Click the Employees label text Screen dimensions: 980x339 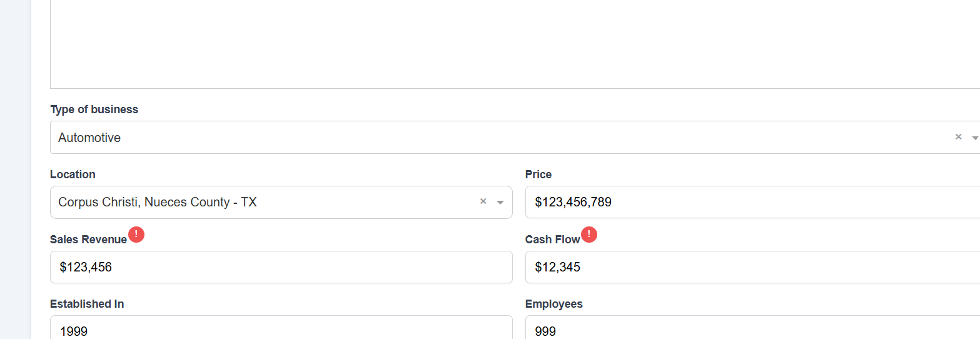click(553, 304)
